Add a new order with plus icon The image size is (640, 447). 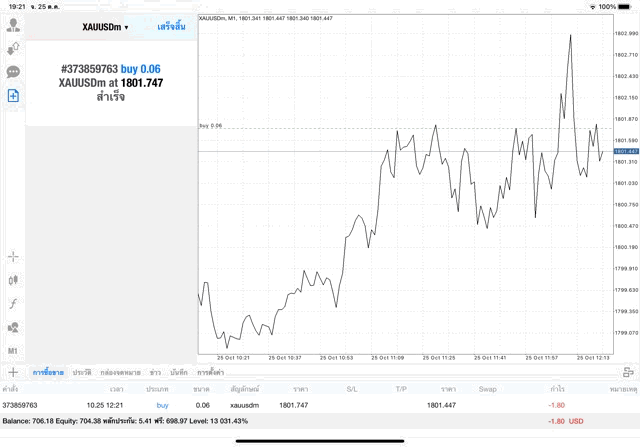pos(13,372)
